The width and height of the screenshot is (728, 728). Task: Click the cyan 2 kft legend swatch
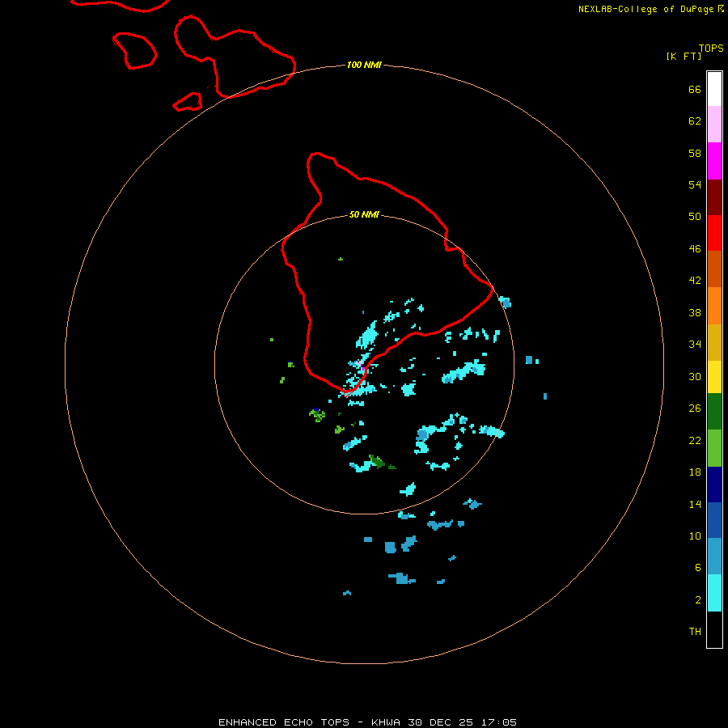coord(714,593)
